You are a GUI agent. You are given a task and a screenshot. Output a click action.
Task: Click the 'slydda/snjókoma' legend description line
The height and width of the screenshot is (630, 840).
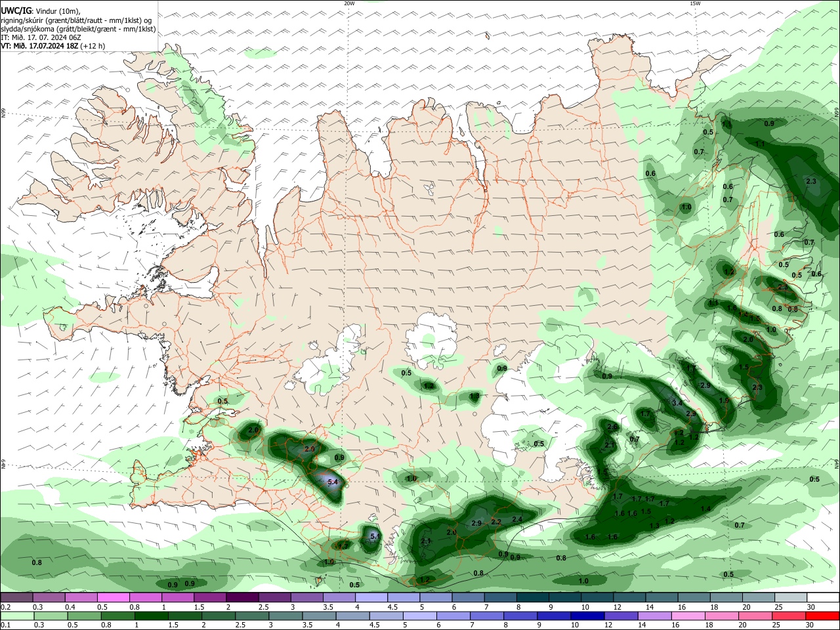coord(78,29)
